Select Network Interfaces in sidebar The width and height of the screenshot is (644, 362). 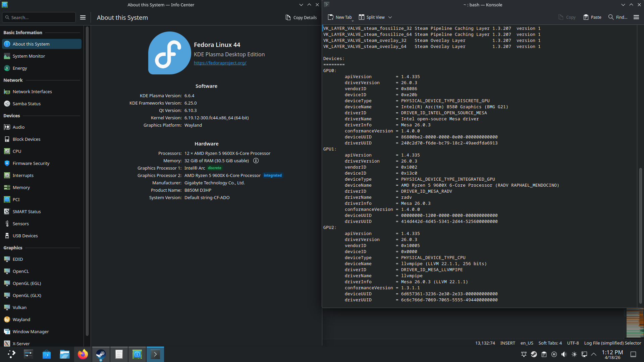pos(32,92)
